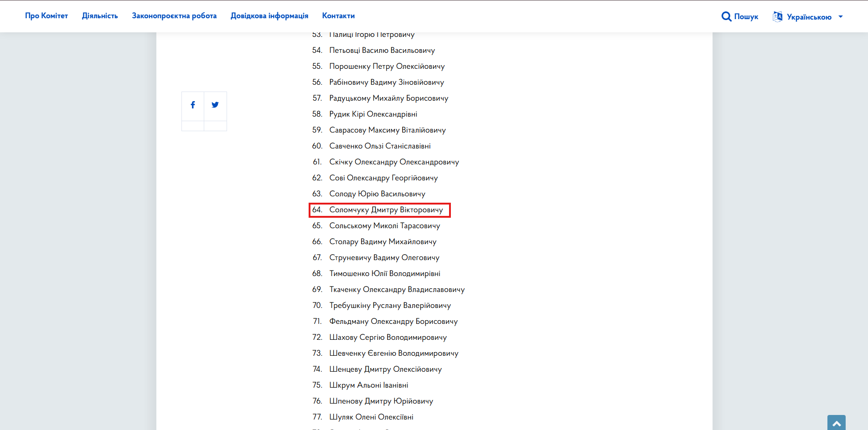The width and height of the screenshot is (868, 430).
Task: Open the Про Комітет menu
Action: 46,16
